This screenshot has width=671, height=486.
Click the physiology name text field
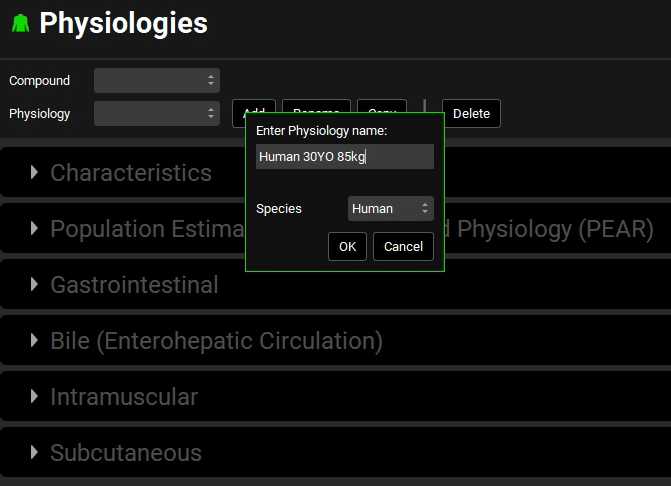click(x=344, y=157)
